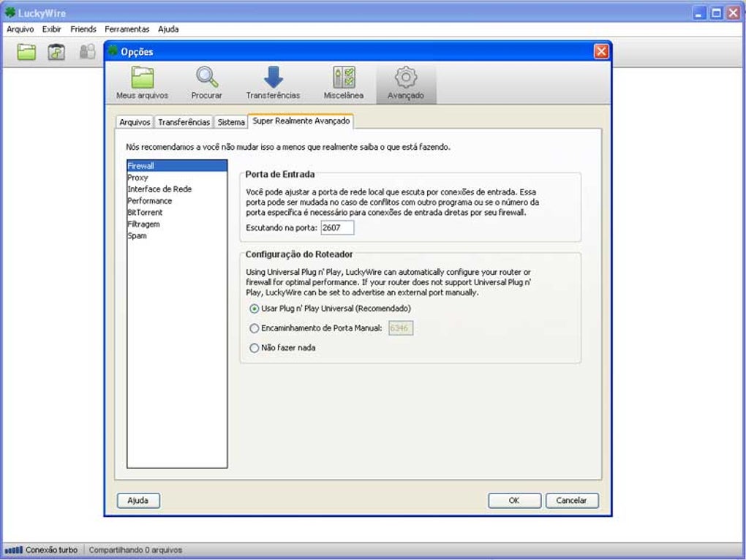Viewport: 746px width, 560px height.
Task: Open the Transferências options section
Action: [273, 83]
